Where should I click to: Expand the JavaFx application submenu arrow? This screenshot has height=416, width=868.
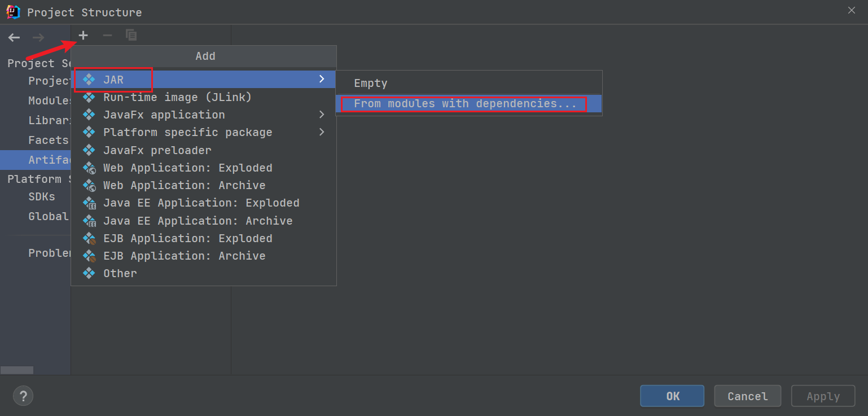tap(322, 115)
